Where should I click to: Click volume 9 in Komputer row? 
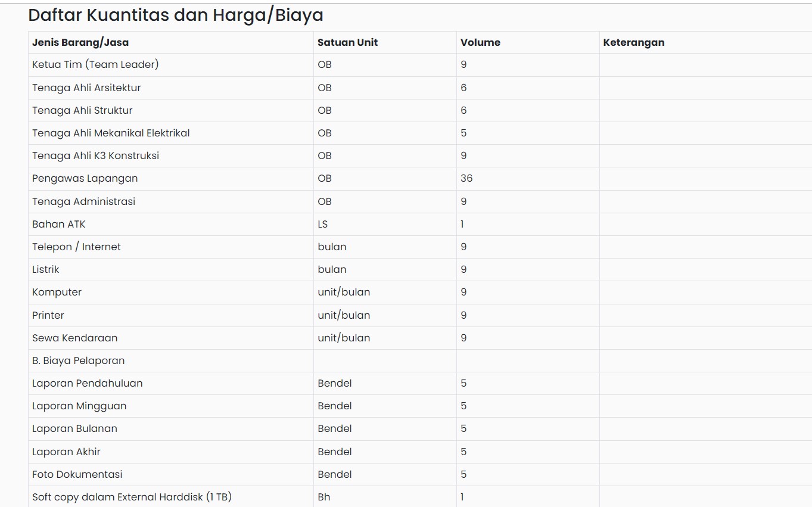(x=463, y=292)
